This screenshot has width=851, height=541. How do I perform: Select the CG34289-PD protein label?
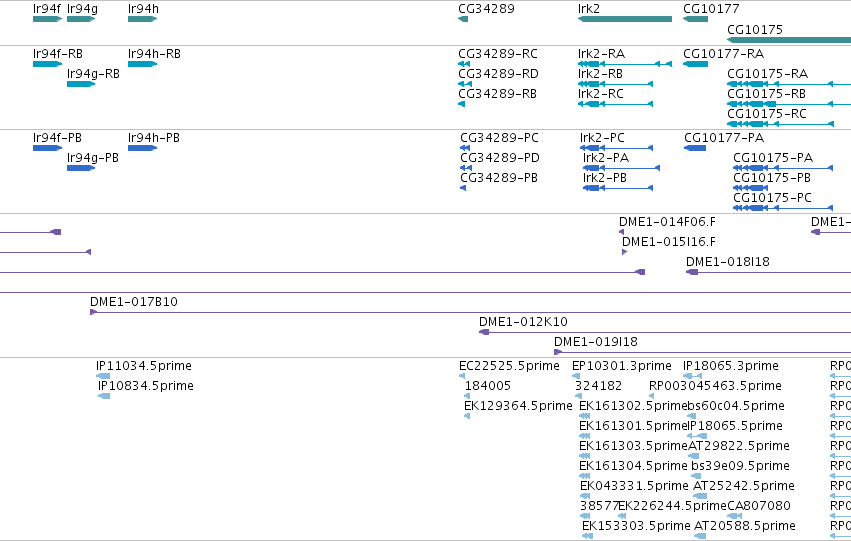click(500, 158)
